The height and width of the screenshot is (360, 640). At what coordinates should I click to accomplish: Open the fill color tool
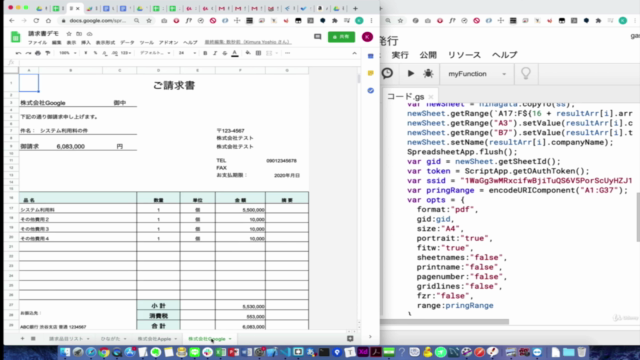coord(248,53)
